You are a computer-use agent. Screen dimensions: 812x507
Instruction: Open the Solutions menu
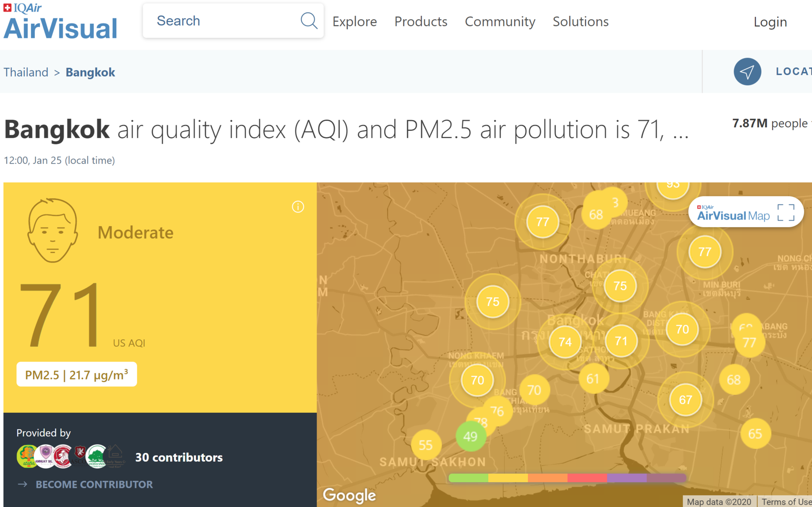580,22
